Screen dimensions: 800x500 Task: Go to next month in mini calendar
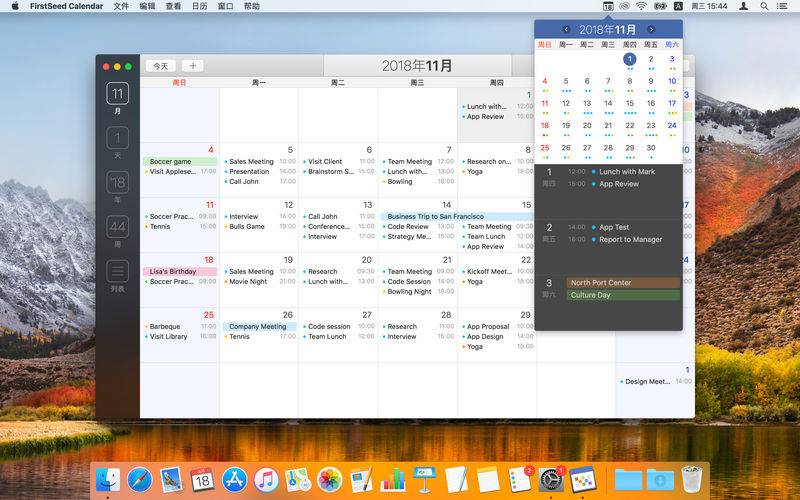pyautogui.click(x=652, y=30)
